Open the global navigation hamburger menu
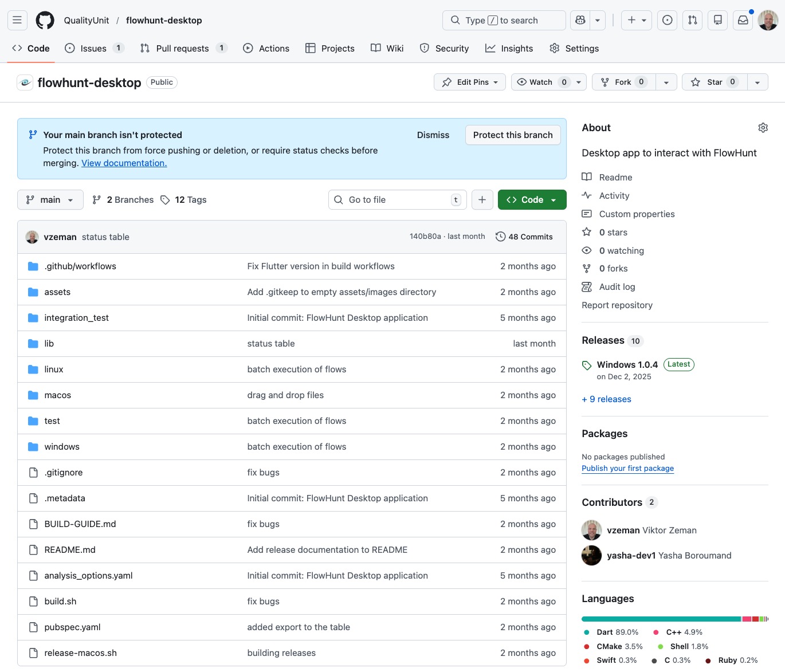This screenshot has width=785, height=672. (17, 19)
